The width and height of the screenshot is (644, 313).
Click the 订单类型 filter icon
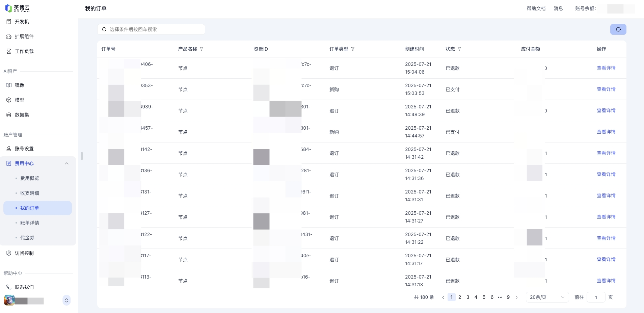353,49
